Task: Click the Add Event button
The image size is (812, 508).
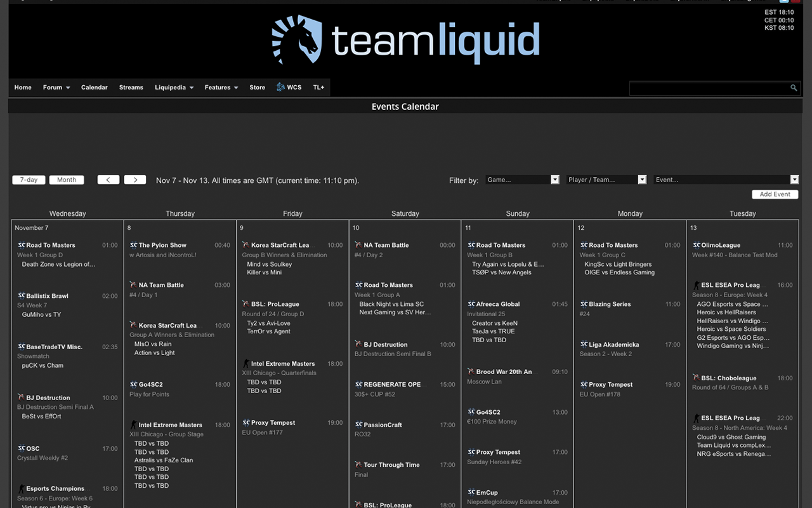Action: 775,194
